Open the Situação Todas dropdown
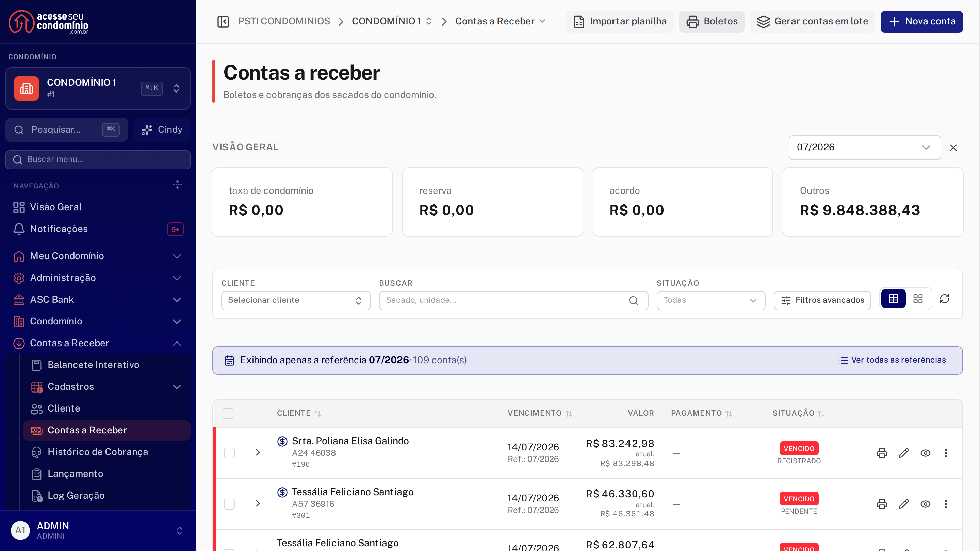980x551 pixels. (710, 300)
